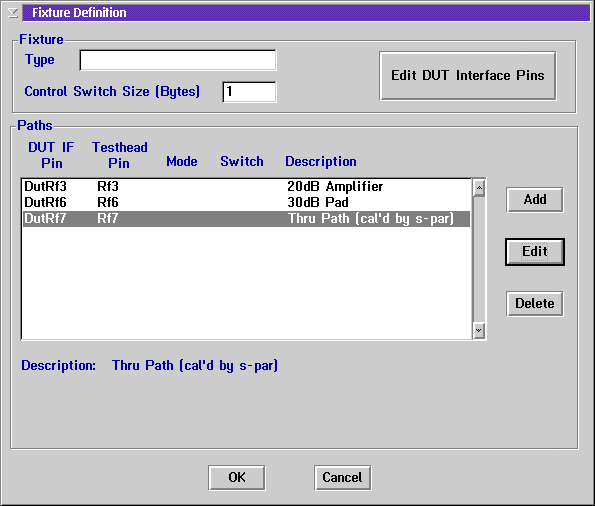This screenshot has height=506, width=595.
Task: Select the DutRf6 30dB Pad row
Action: (x=247, y=202)
